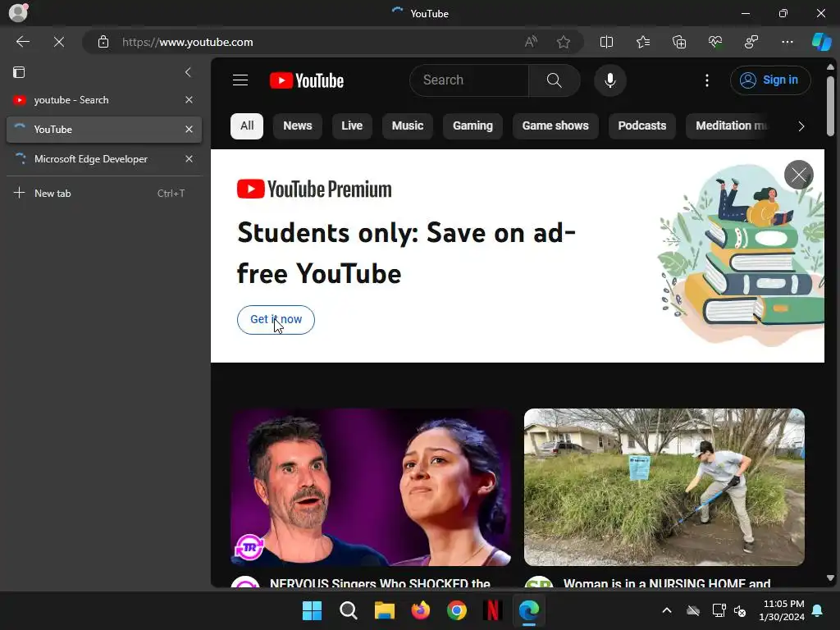
Task: Search with your voice microphone
Action: pyautogui.click(x=609, y=80)
